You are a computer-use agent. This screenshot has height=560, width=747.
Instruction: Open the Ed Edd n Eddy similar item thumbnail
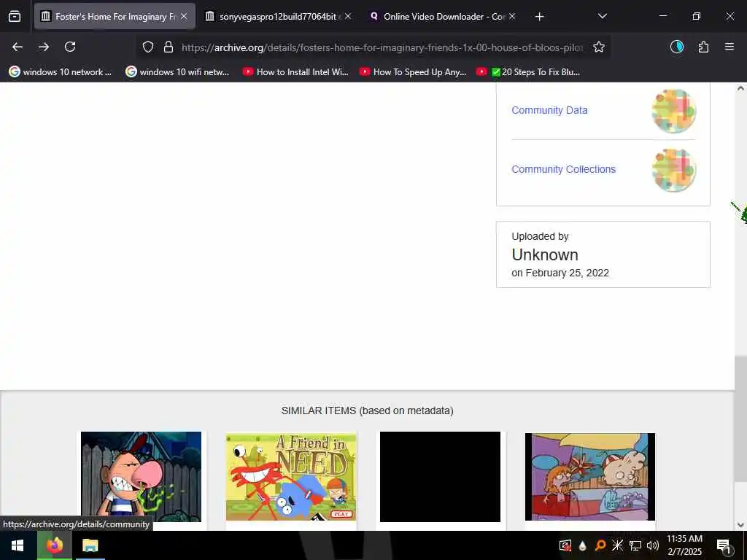click(589, 477)
